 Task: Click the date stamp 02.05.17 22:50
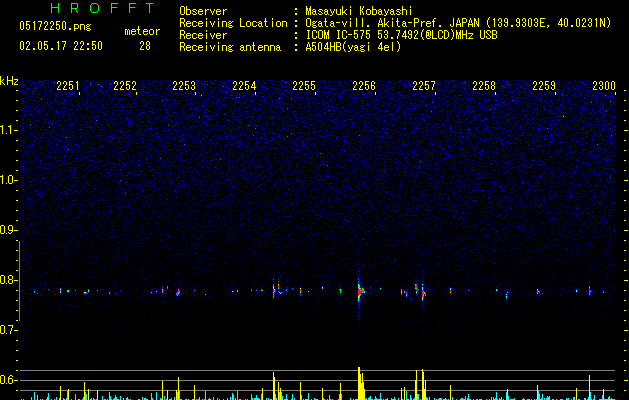61,46
